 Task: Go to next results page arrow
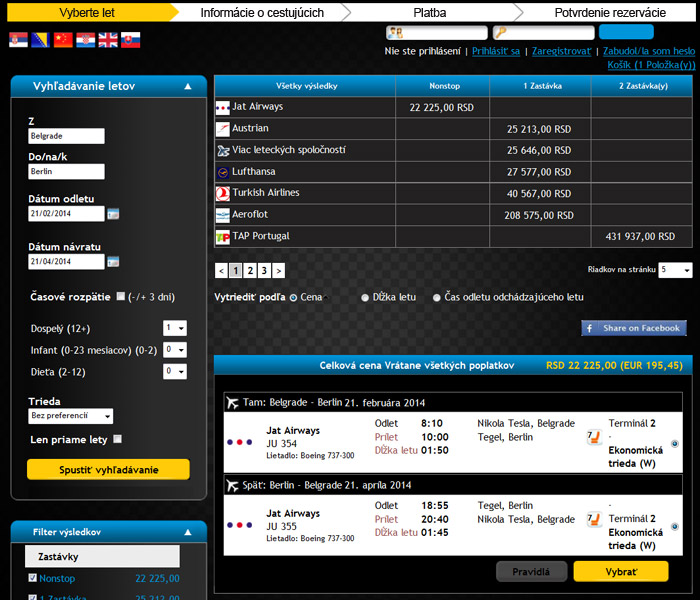(279, 271)
